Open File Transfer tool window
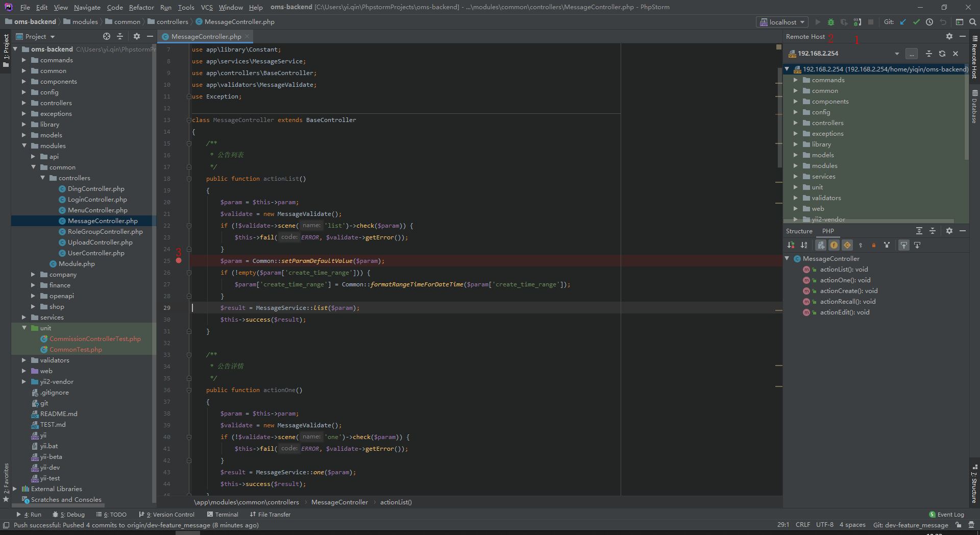980x535 pixels. coord(270,515)
